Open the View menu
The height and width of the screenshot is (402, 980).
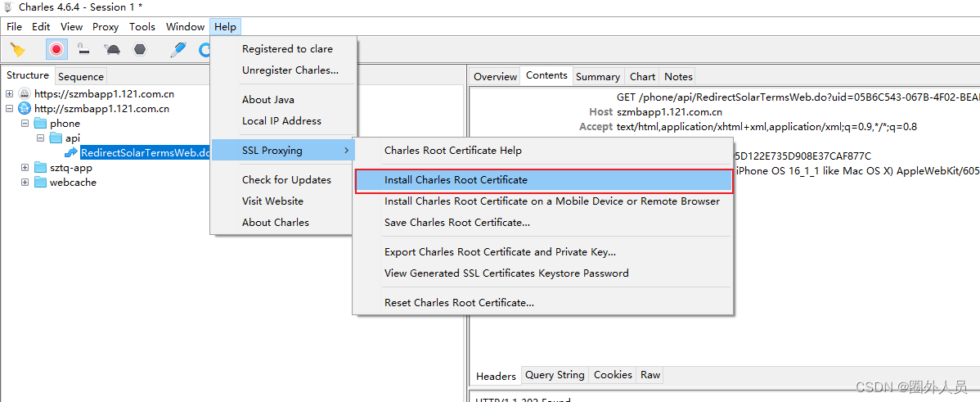point(71,27)
